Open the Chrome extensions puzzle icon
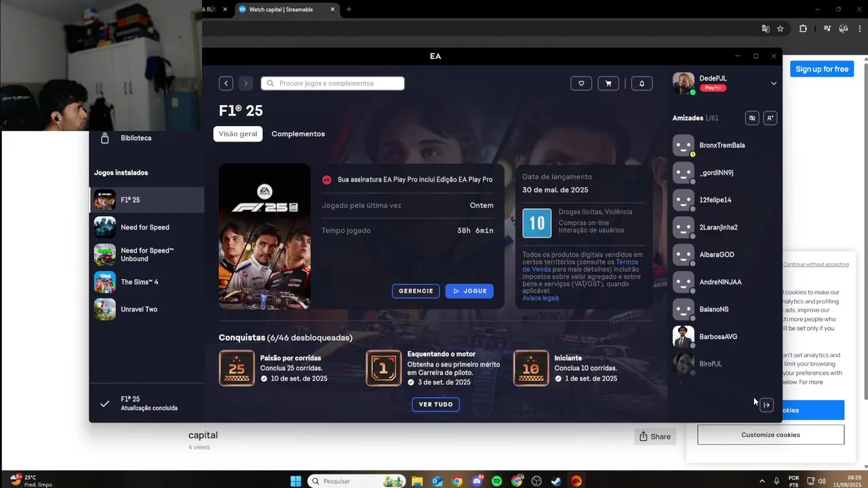The width and height of the screenshot is (868, 488). pos(803,28)
